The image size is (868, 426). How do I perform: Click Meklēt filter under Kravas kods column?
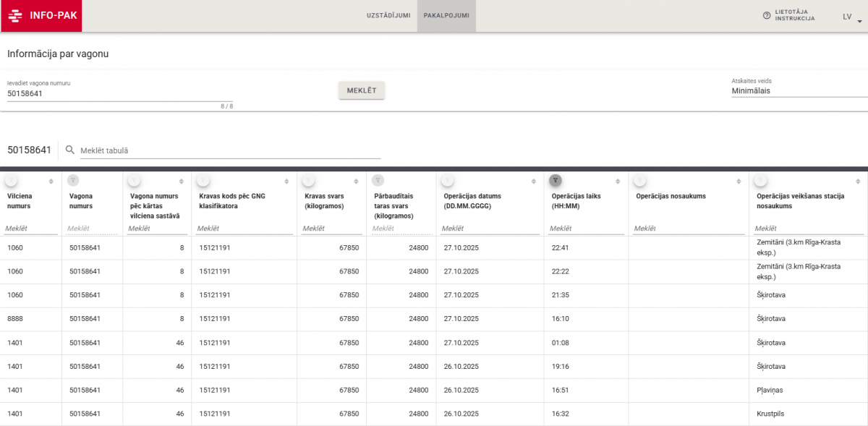click(244, 229)
